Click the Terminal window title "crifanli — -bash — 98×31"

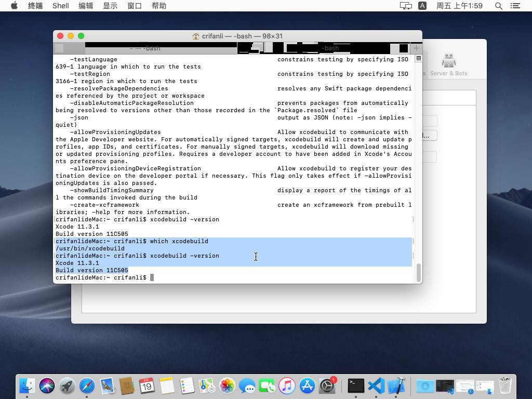pyautogui.click(x=242, y=36)
